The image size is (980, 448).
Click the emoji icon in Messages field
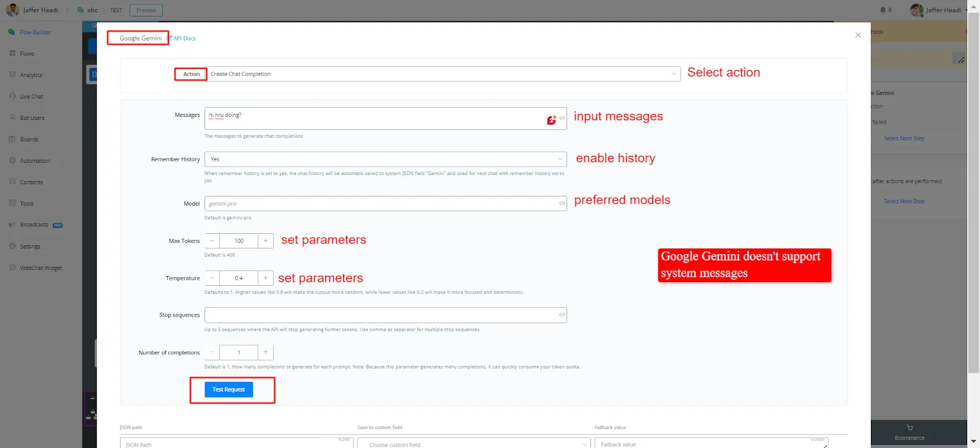coord(551,120)
